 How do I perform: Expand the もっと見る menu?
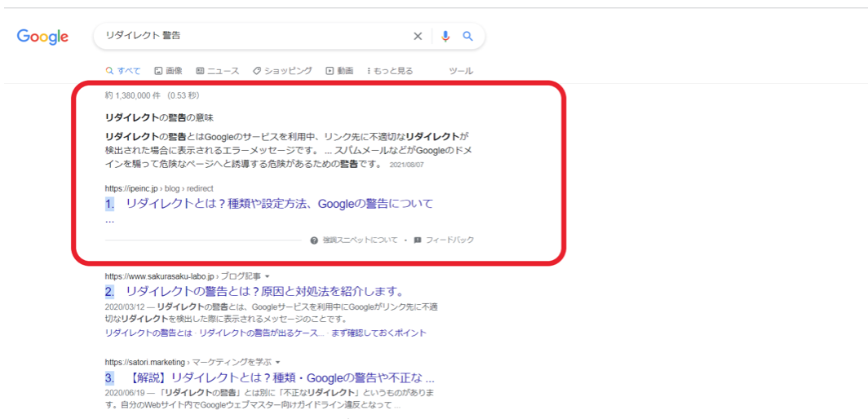click(x=390, y=71)
